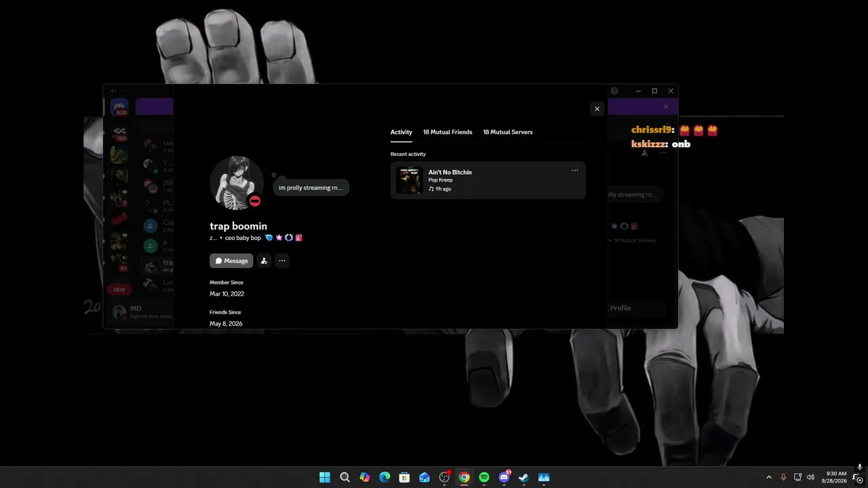
Task: Click the "trap boomin" display name
Action: pyautogui.click(x=239, y=226)
